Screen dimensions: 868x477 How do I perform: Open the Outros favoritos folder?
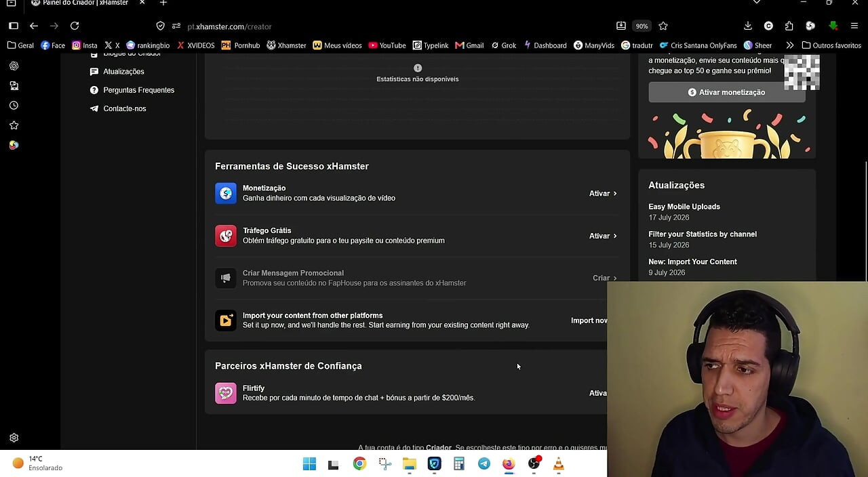(831, 45)
